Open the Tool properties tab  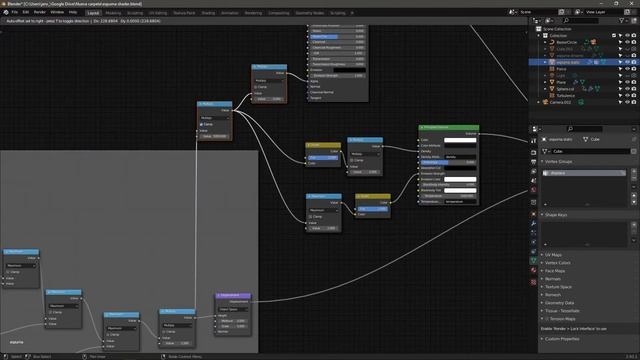tap(533, 141)
